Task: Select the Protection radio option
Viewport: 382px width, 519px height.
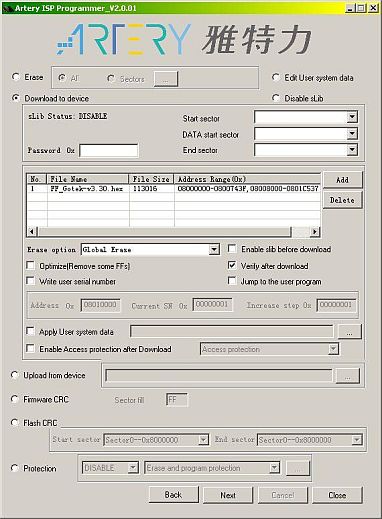Action: point(14,468)
